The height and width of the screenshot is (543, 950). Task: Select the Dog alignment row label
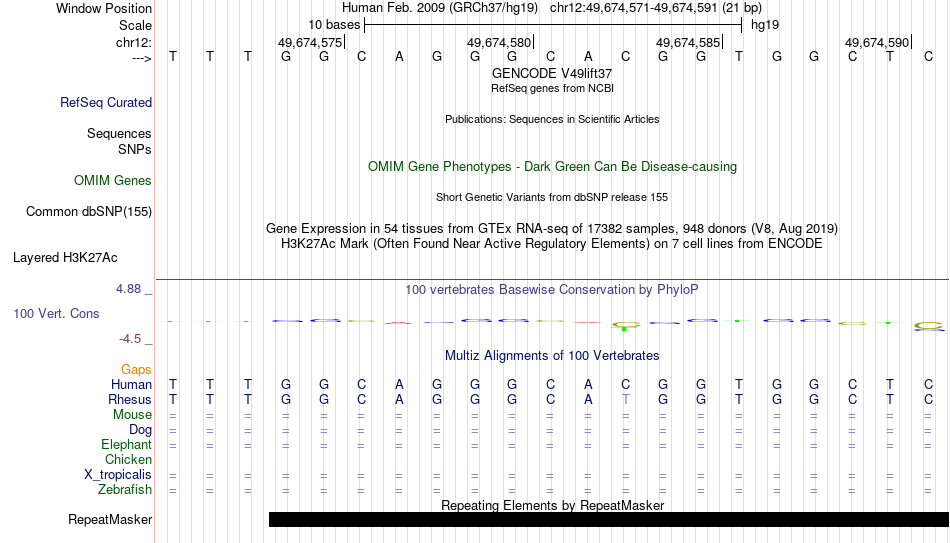pyautogui.click(x=140, y=430)
